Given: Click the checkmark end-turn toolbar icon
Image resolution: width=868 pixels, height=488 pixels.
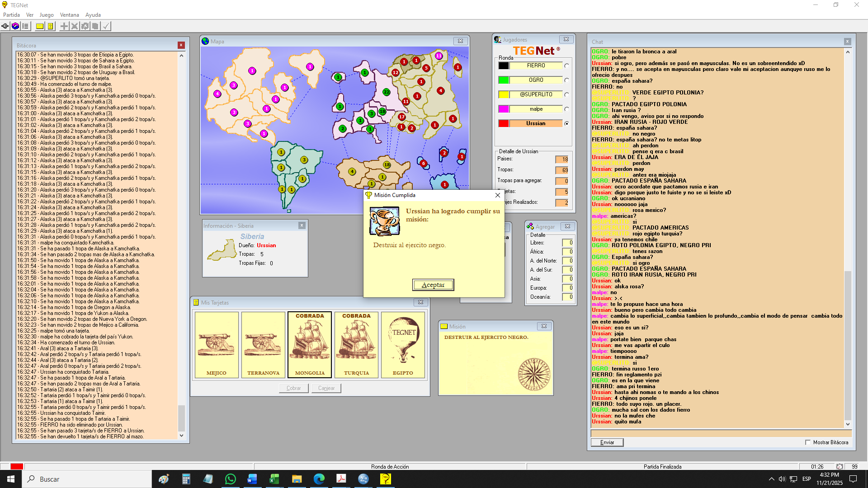Looking at the screenshot, I should tap(106, 26).
